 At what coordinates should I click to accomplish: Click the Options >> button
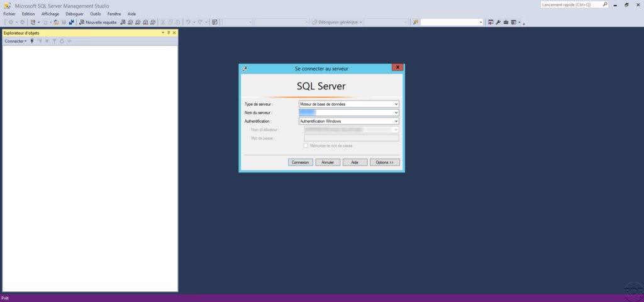[x=384, y=162]
